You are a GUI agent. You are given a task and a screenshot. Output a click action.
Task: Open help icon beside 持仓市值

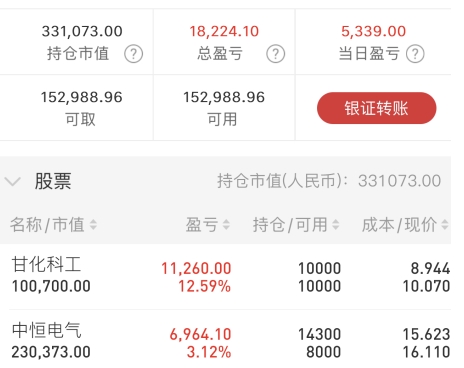[x=134, y=54]
